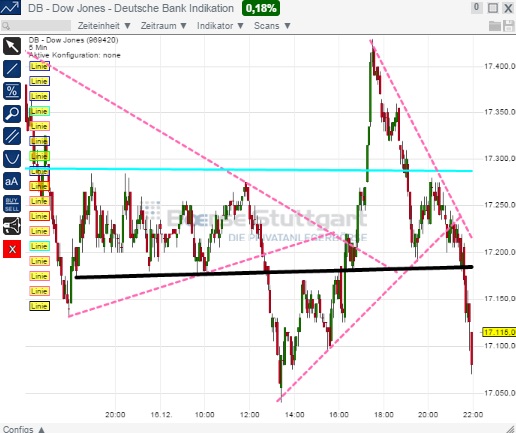Click the search magnifier icon in search box
The width and height of the screenshot is (516, 433).
point(6,26)
